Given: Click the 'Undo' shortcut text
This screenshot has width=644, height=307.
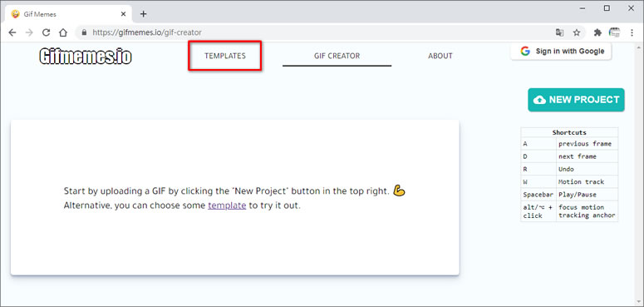Looking at the screenshot, I should 567,170.
